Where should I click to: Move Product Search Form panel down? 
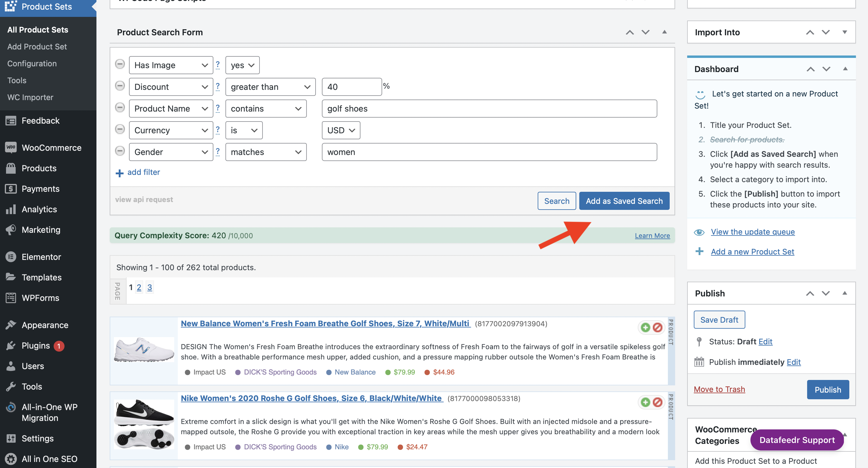click(645, 32)
